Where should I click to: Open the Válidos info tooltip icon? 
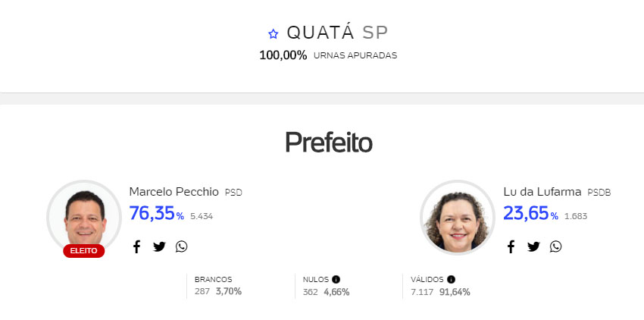click(x=451, y=280)
